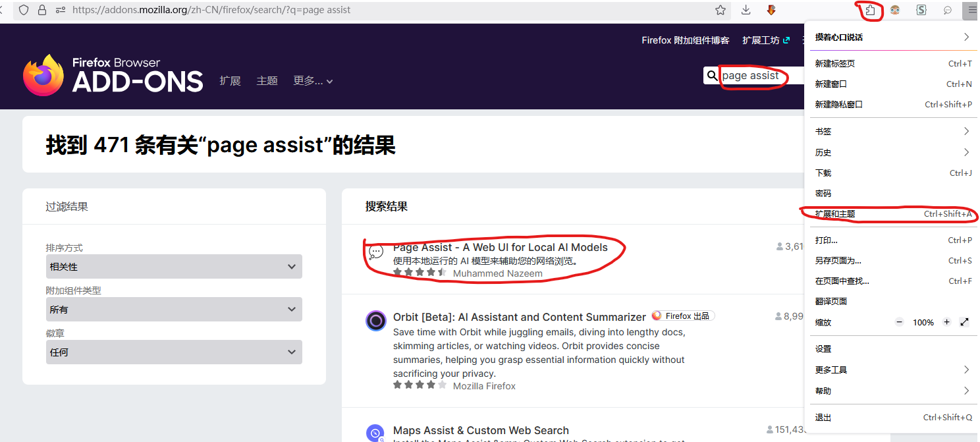Open the downloads arrow icon

(x=746, y=10)
